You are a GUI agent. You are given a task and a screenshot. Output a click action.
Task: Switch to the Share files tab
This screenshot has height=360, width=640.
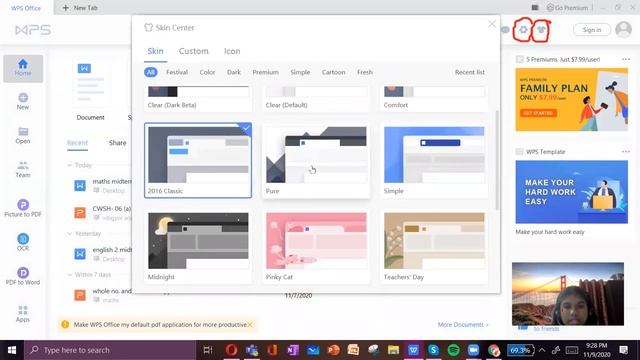[117, 142]
